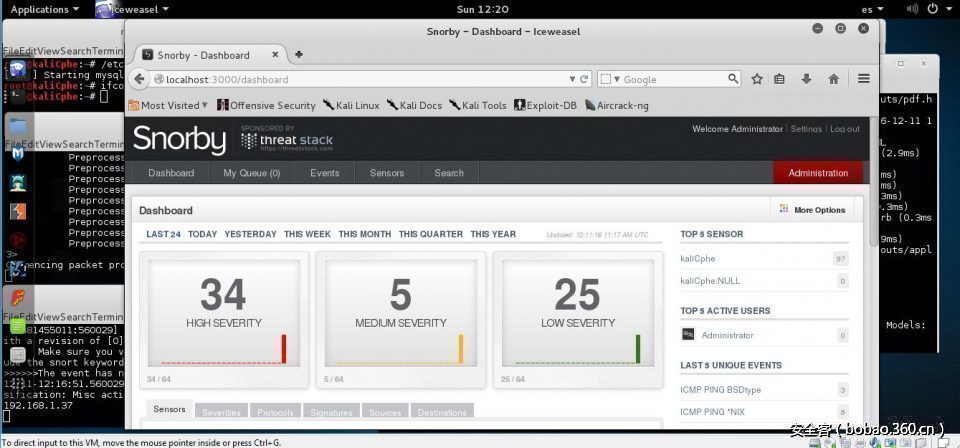
Task: Switch to the Events navigation tab
Action: click(x=324, y=173)
